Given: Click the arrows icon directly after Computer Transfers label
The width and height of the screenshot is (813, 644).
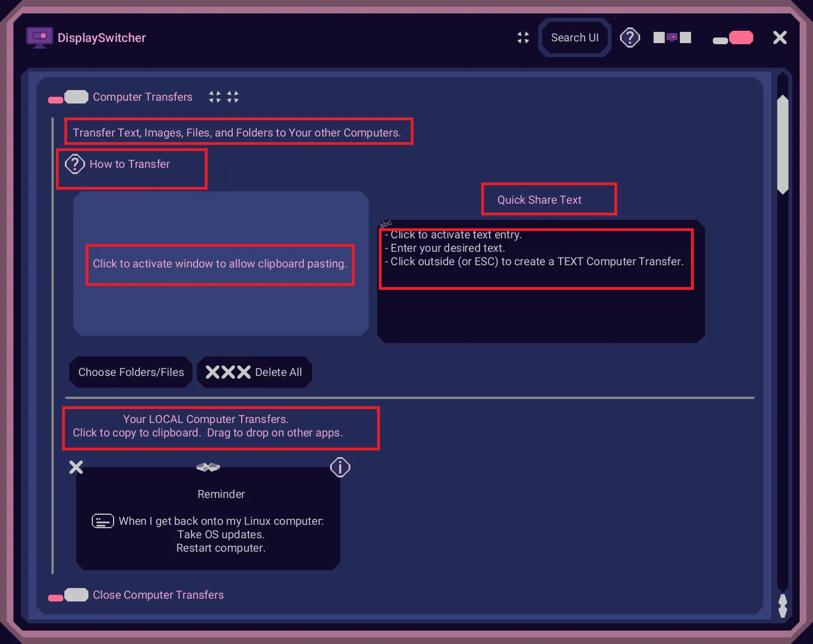Looking at the screenshot, I should pos(215,97).
